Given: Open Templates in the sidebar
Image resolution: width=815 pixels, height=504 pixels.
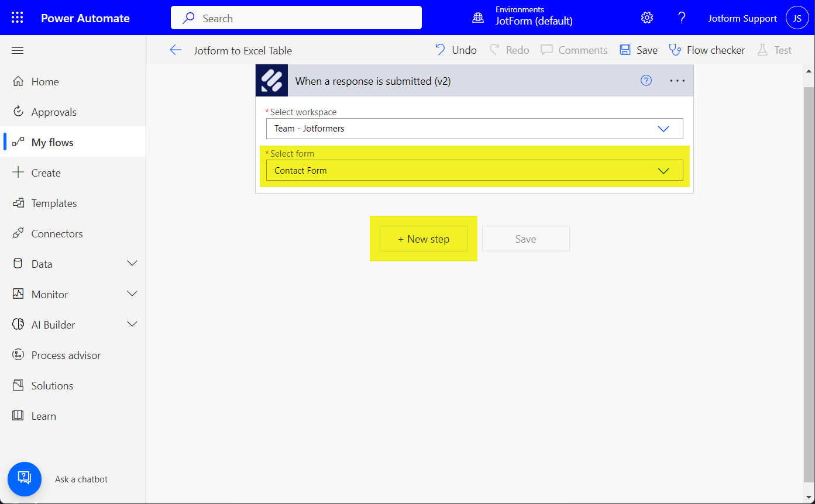Looking at the screenshot, I should tap(73, 203).
